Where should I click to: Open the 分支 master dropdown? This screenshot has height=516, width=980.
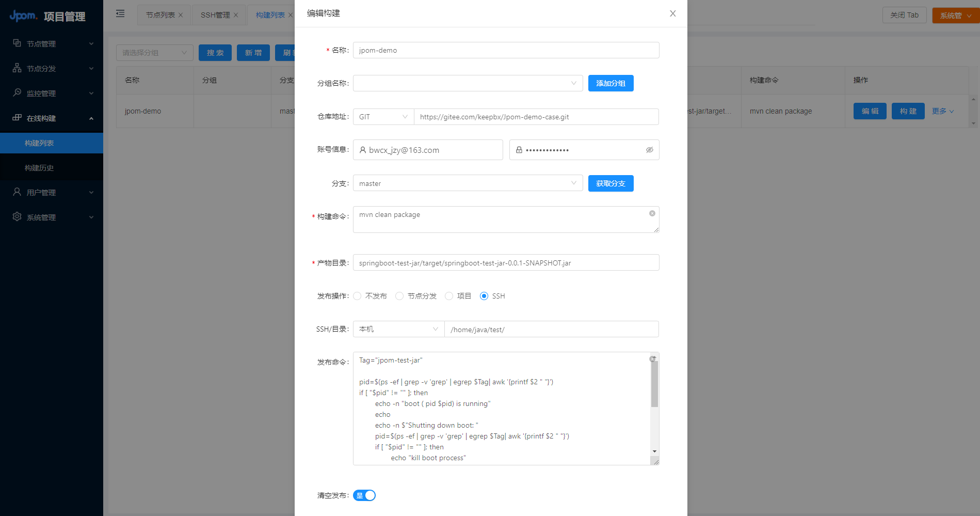[x=468, y=183]
